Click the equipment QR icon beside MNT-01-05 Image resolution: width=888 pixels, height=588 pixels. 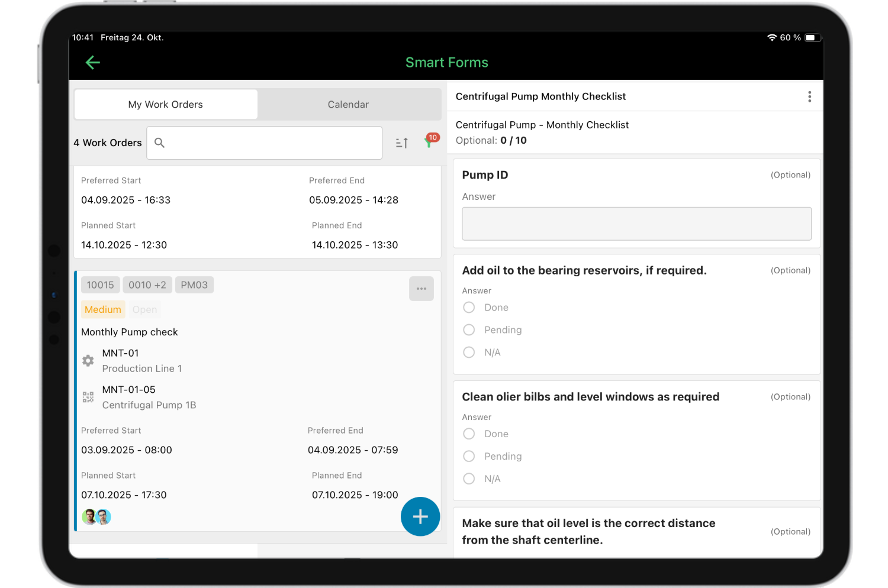88,397
